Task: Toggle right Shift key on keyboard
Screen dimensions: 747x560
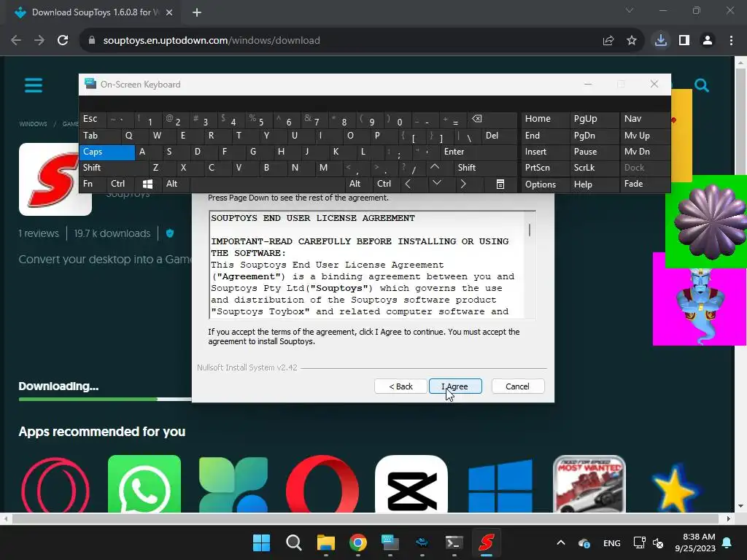Action: pyautogui.click(x=485, y=168)
